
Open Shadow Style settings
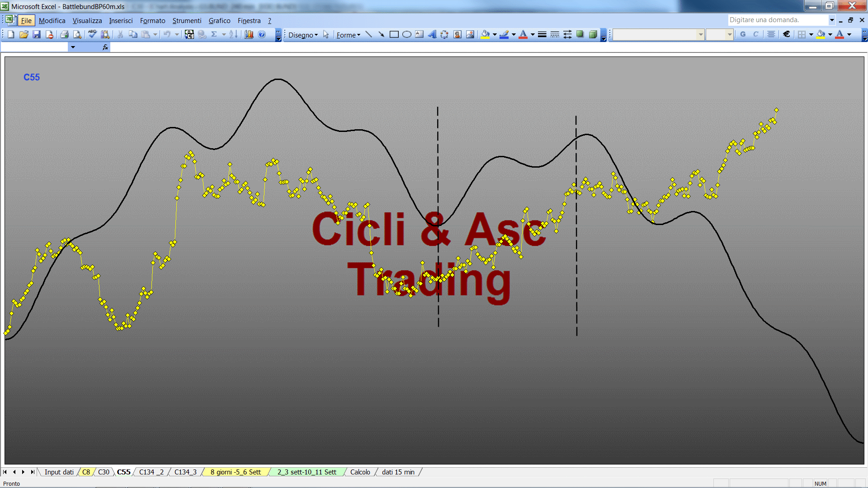pyautogui.click(x=580, y=34)
